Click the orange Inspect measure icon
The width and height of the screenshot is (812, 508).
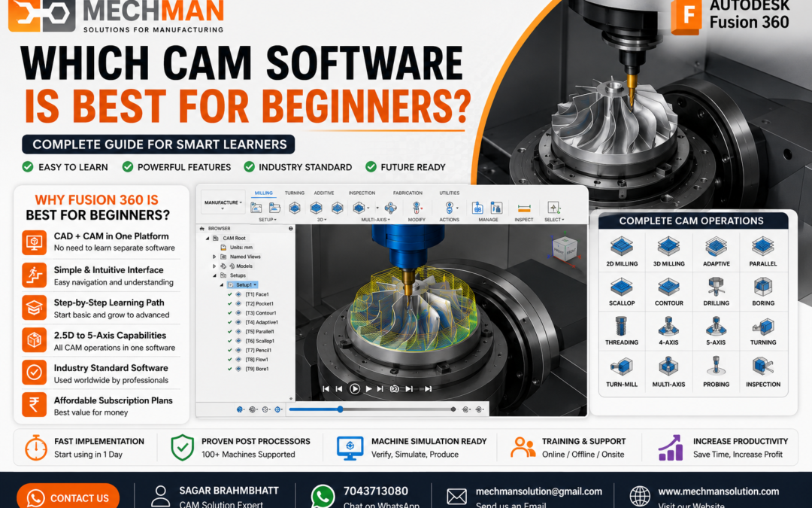(524, 208)
